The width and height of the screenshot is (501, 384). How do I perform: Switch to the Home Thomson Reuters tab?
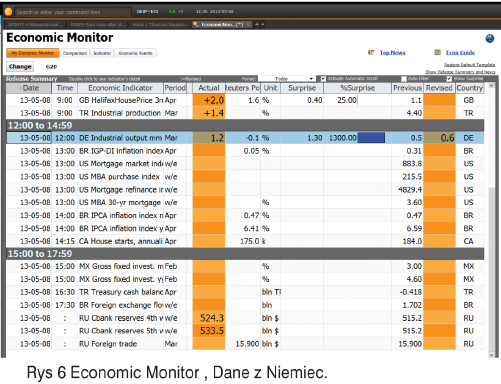pos(160,24)
